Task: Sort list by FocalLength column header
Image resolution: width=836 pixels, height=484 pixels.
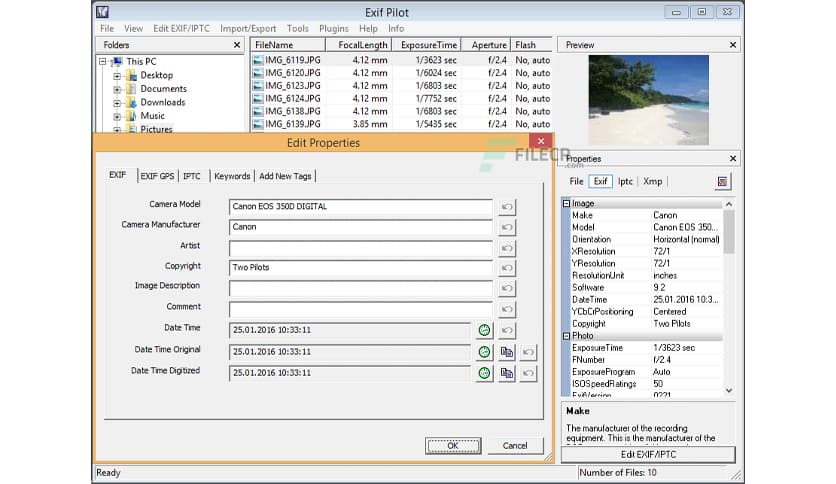Action: tap(358, 45)
